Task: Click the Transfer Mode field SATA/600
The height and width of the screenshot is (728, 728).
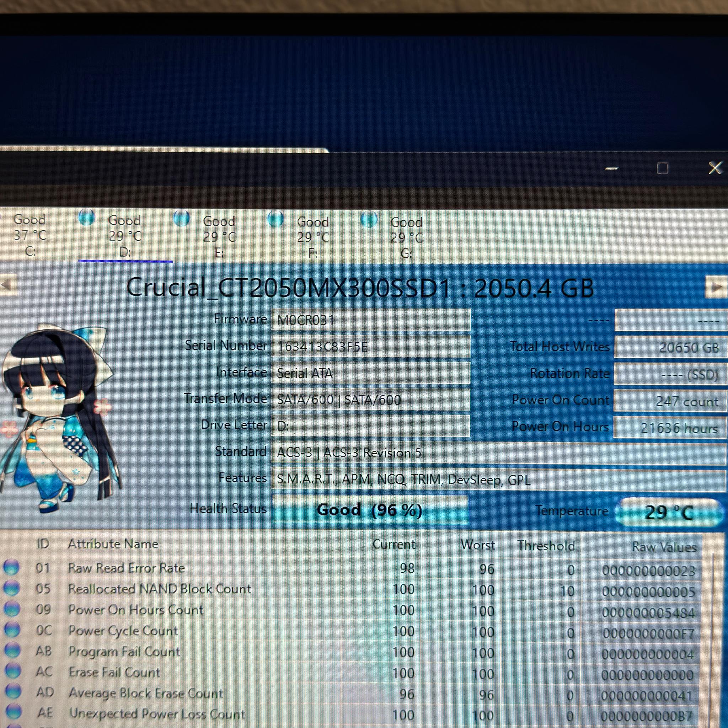Action: coord(371,400)
